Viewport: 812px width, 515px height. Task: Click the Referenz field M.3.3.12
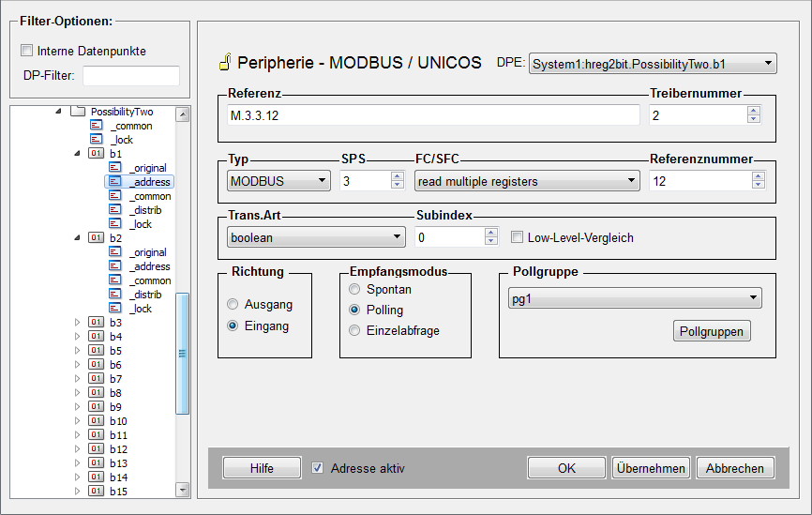(x=433, y=115)
